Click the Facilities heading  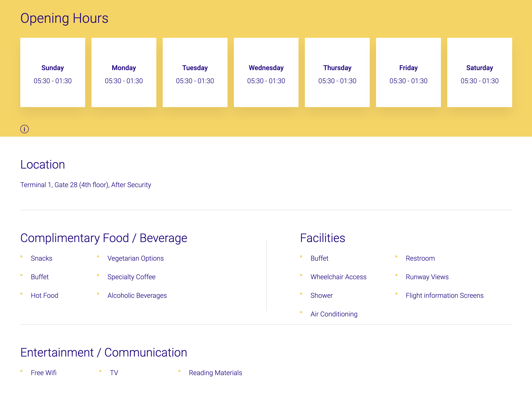323,238
